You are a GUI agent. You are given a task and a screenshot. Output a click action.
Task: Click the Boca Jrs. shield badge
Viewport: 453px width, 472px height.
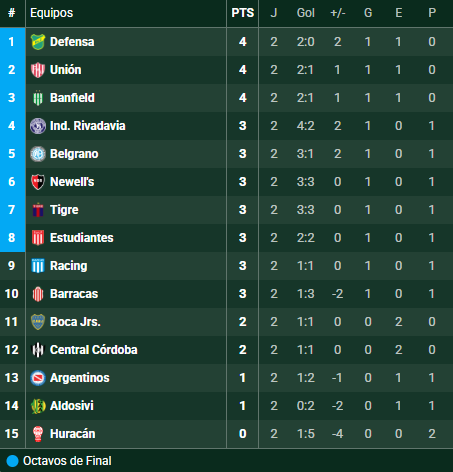click(38, 322)
